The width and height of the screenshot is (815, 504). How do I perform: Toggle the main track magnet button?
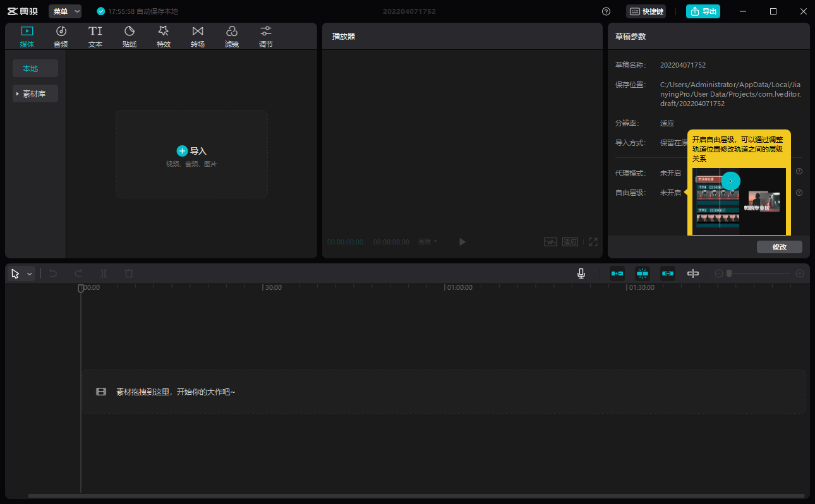[617, 273]
